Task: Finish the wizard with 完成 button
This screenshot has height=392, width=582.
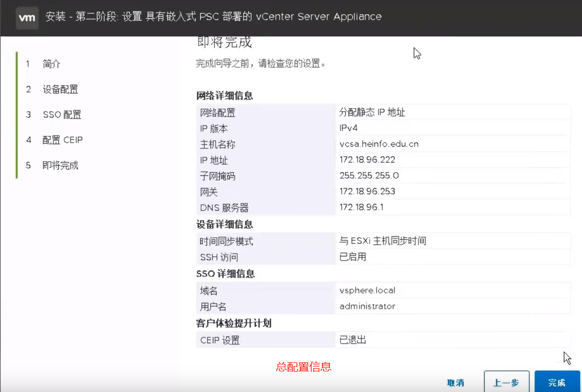Action: pyautogui.click(x=557, y=382)
